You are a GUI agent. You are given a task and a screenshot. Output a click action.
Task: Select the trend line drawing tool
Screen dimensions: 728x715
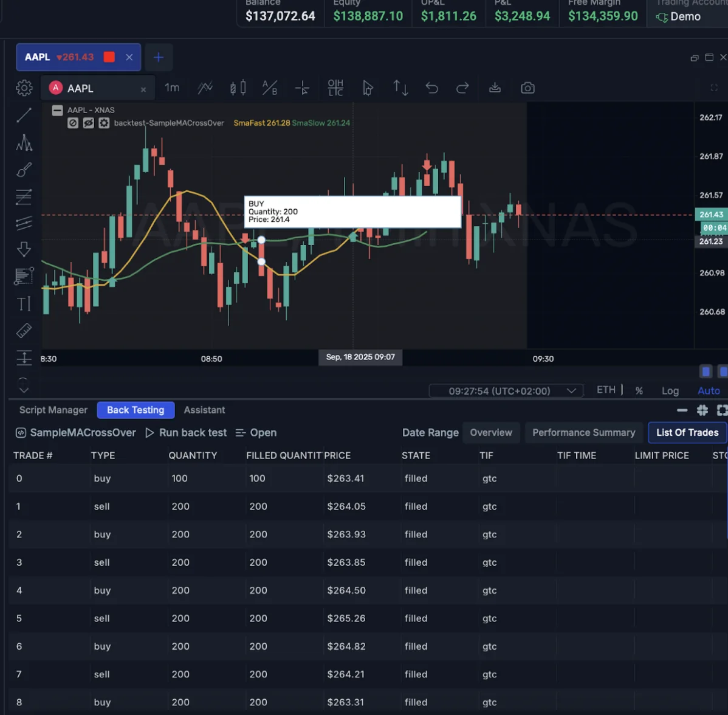pyautogui.click(x=24, y=115)
